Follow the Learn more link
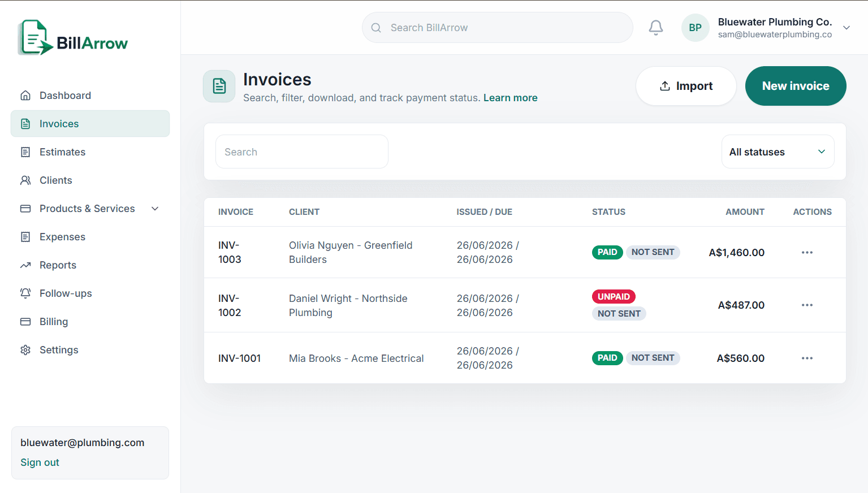 (510, 98)
